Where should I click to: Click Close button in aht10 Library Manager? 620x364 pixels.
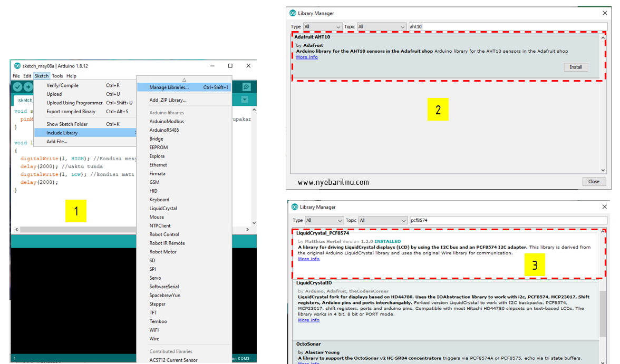click(594, 181)
